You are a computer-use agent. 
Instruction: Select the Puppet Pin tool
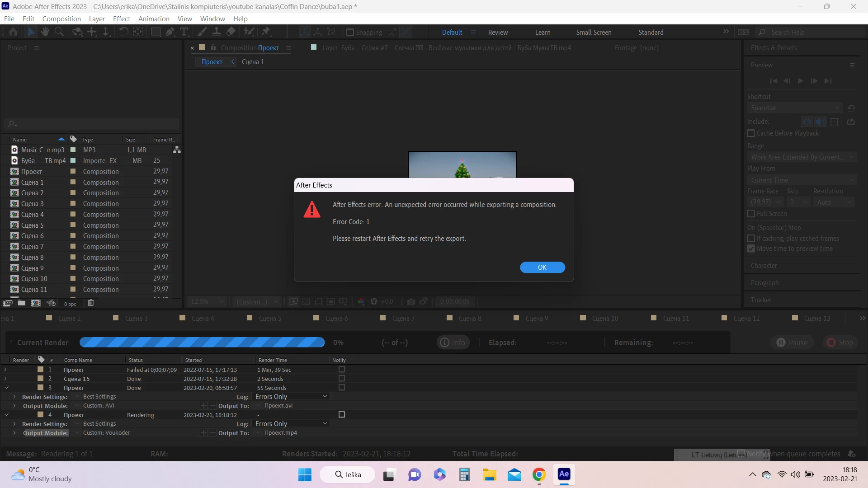point(266,32)
